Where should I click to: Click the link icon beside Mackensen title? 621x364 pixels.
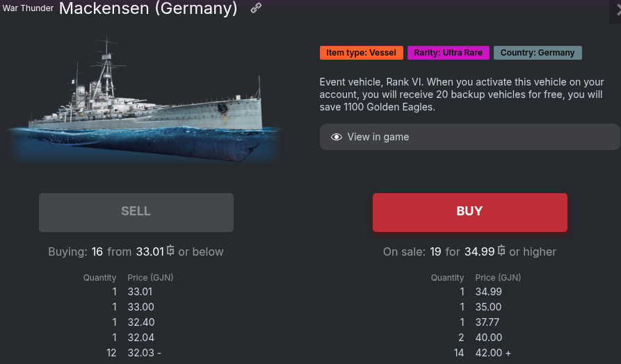257,8
